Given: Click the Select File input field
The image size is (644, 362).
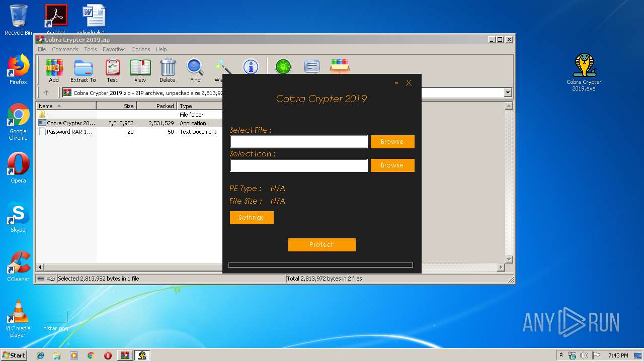Looking at the screenshot, I should [299, 142].
